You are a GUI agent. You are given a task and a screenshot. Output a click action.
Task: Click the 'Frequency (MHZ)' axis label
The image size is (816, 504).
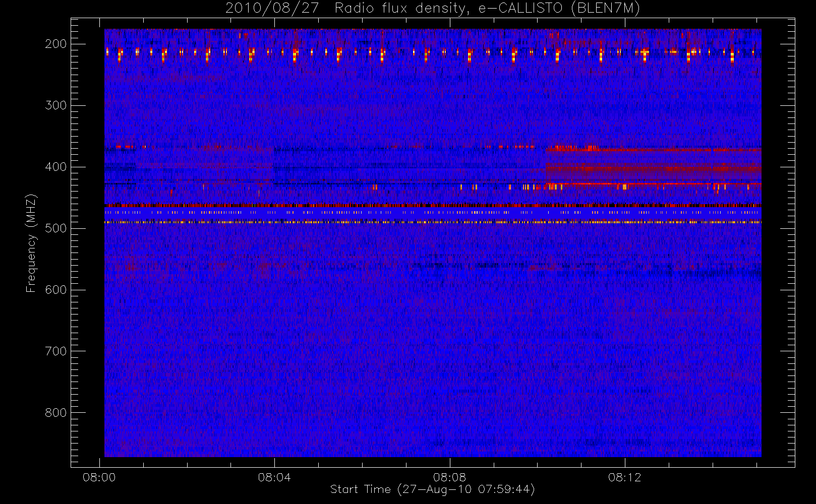(31, 243)
